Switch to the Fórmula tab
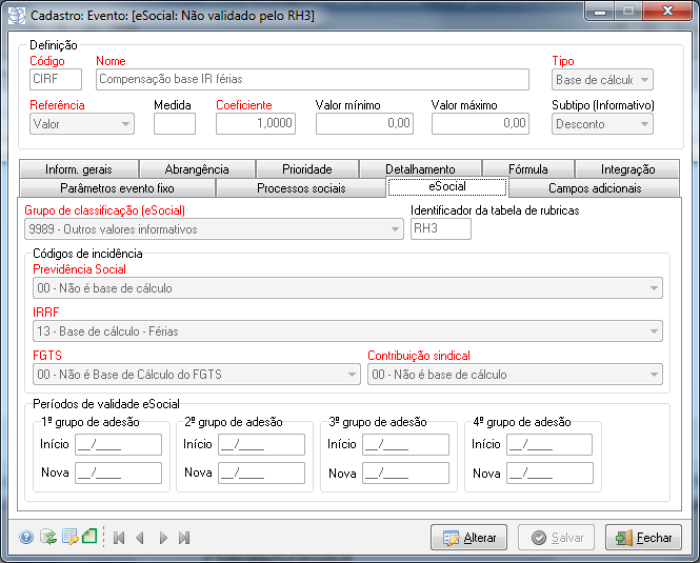The image size is (700, 563). [x=527, y=169]
